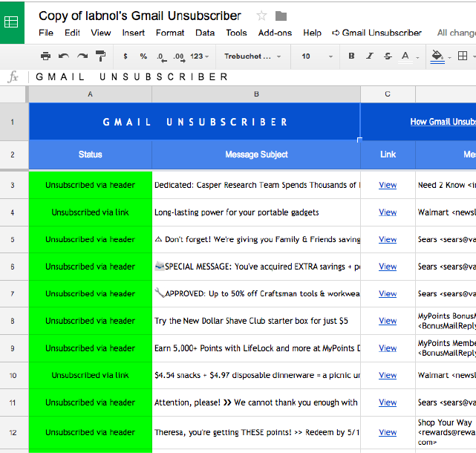Open text color dropdown arrow beside A

tap(418, 57)
